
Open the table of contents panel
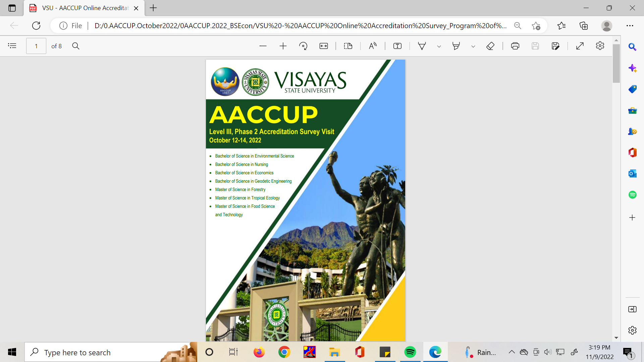pos(12,46)
